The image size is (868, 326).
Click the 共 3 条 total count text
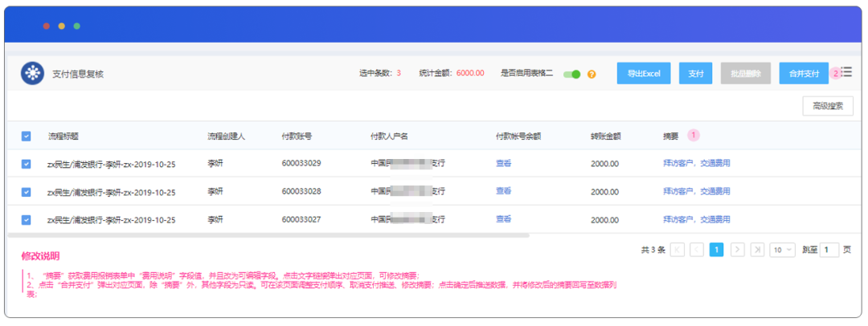pos(653,250)
